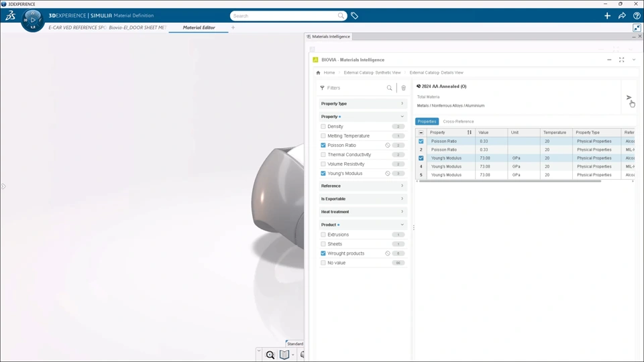Check the Sheets product checkbox

323,244
